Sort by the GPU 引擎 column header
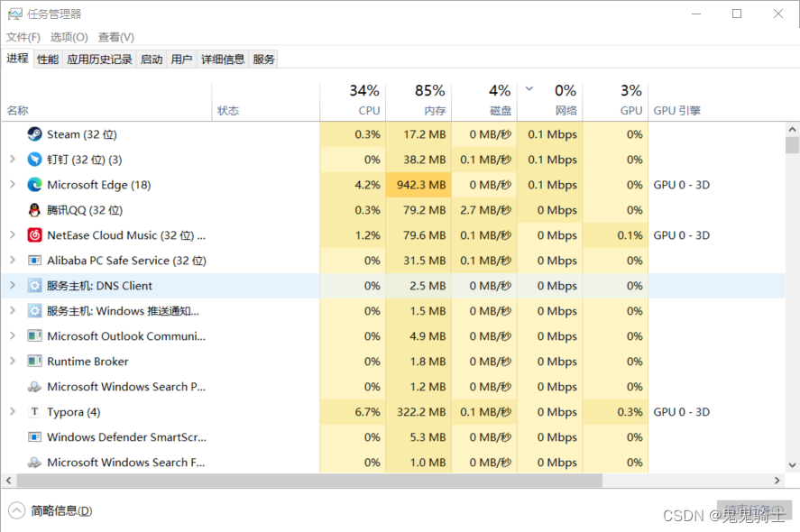800x532 pixels. 717,102
